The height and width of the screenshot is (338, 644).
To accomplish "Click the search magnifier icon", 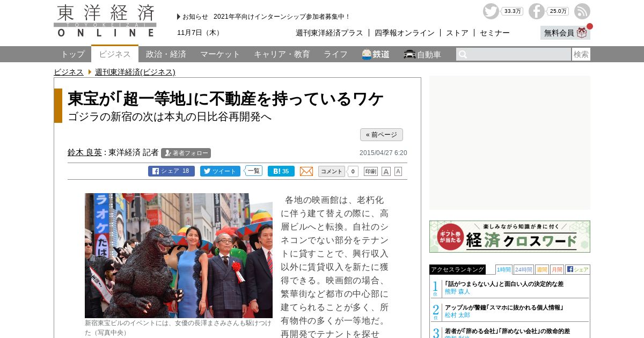I will 463,54.
